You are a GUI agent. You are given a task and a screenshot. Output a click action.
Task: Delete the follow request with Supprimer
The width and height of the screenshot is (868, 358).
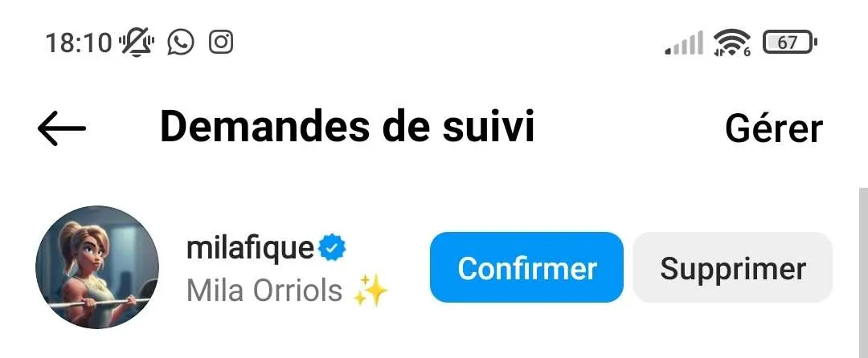tap(732, 267)
